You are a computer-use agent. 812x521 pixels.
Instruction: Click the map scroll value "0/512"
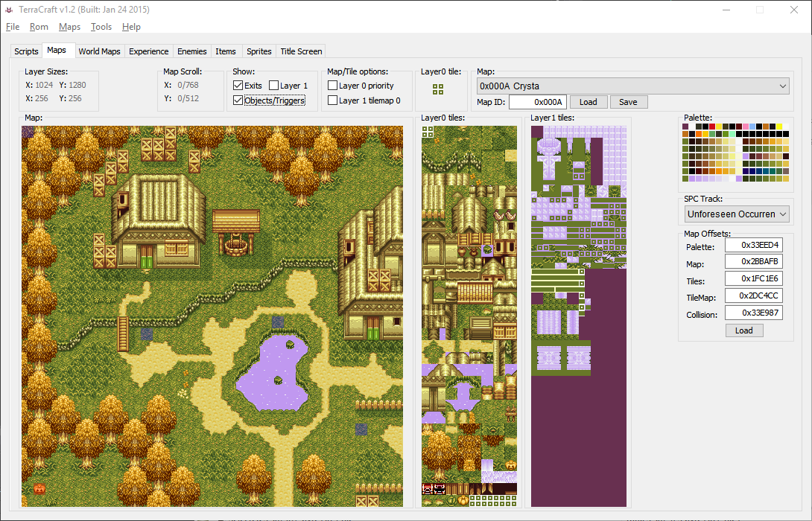pos(188,98)
